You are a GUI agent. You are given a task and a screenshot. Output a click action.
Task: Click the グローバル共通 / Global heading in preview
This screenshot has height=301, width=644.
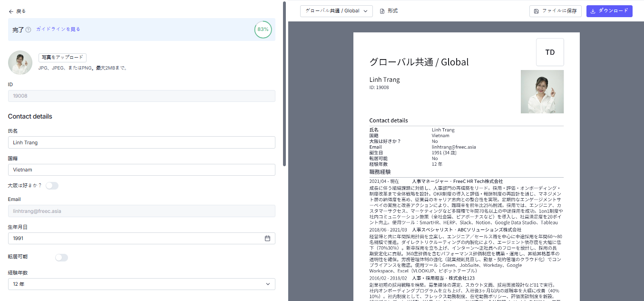(419, 62)
